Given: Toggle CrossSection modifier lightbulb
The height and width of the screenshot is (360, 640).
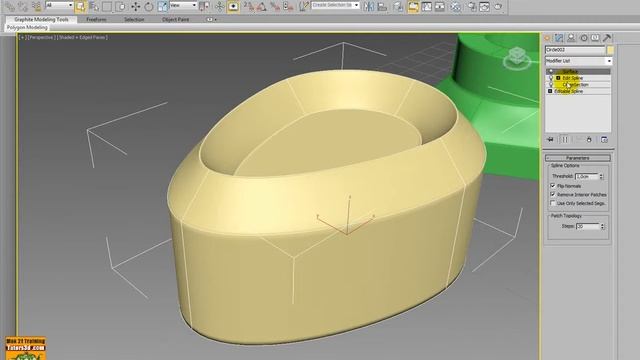Looking at the screenshot, I should click(x=551, y=85).
